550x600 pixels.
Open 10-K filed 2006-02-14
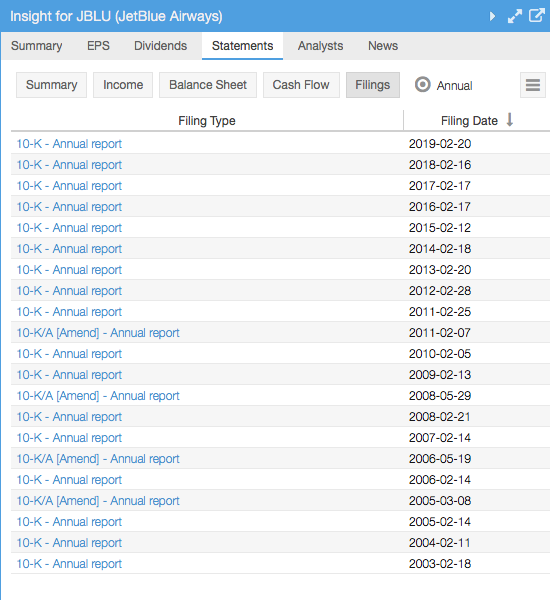(69, 480)
